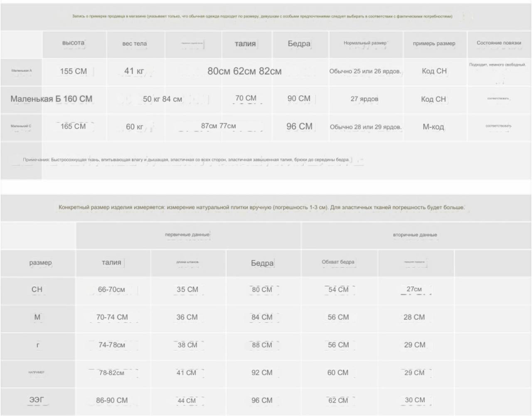Click the Нормальный размер header
Screen dimensions: 532x416
(x=365, y=43)
